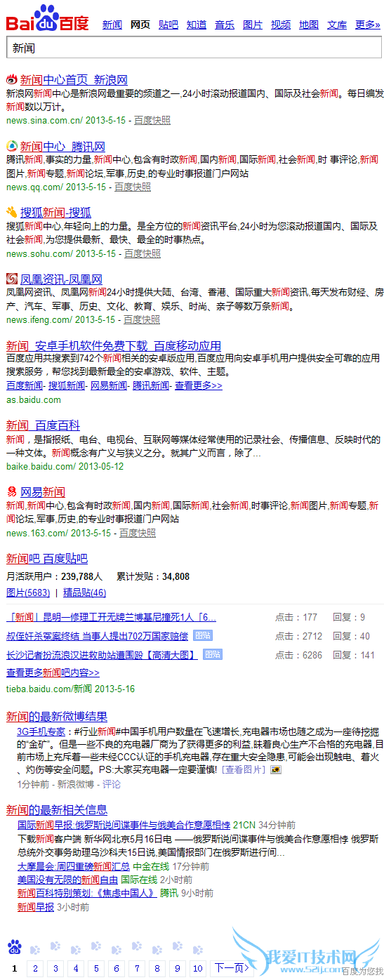Open 百度快照 for news.sina.com.cn
The height and width of the screenshot is (980, 384).
(x=152, y=120)
